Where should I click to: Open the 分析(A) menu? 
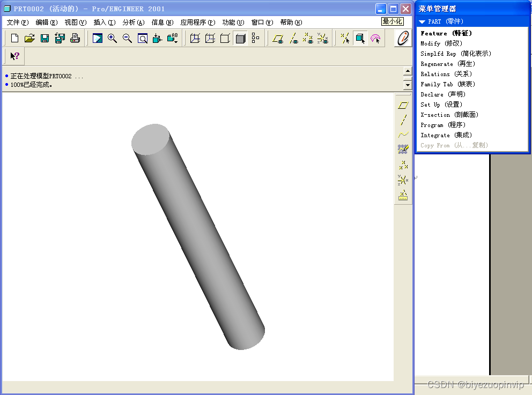pyautogui.click(x=133, y=23)
